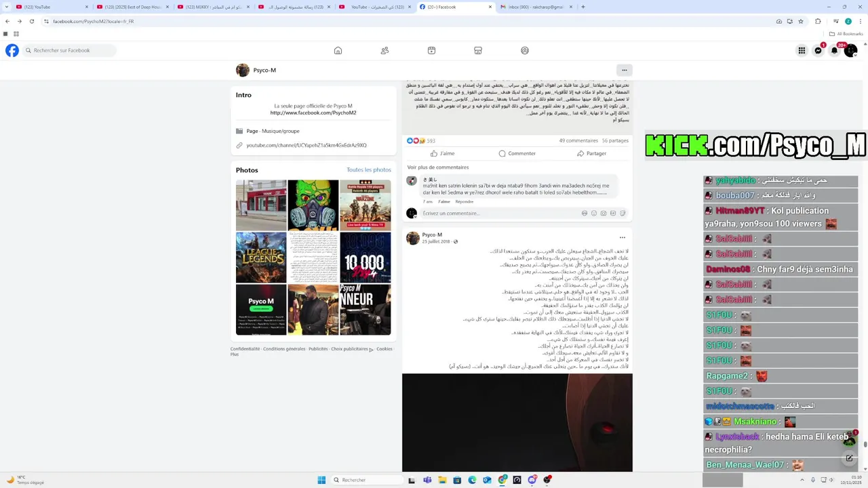
Task: Open Windows Start menu
Action: pyautogui.click(x=321, y=480)
